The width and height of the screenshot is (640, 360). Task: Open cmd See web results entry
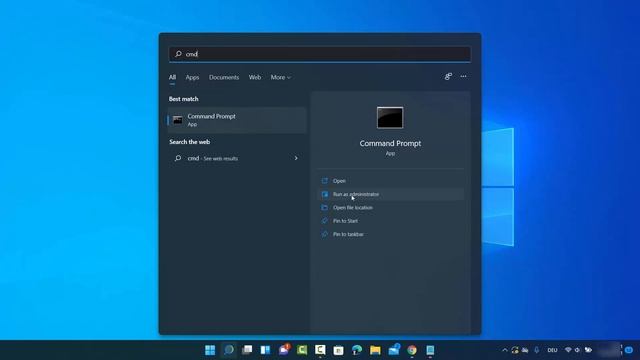point(237,158)
